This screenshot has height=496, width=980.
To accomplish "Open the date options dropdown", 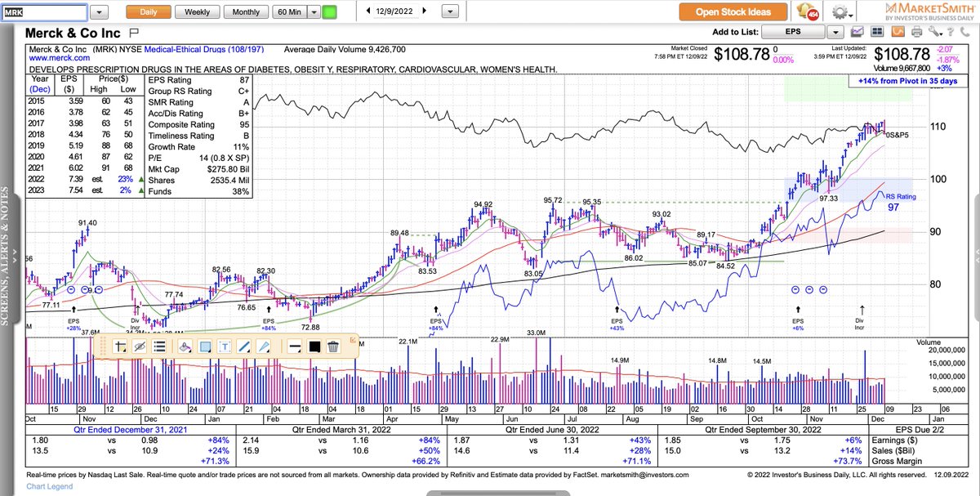I will [449, 12].
